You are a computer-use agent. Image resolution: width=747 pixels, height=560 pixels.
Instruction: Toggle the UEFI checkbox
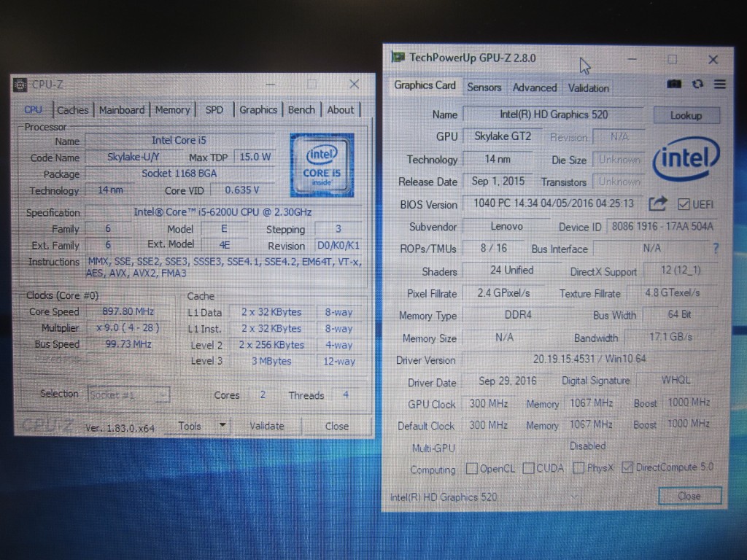tap(683, 204)
